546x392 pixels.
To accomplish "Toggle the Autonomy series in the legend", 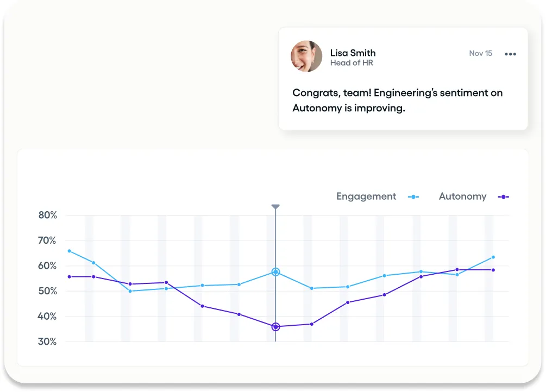I will 462,197.
